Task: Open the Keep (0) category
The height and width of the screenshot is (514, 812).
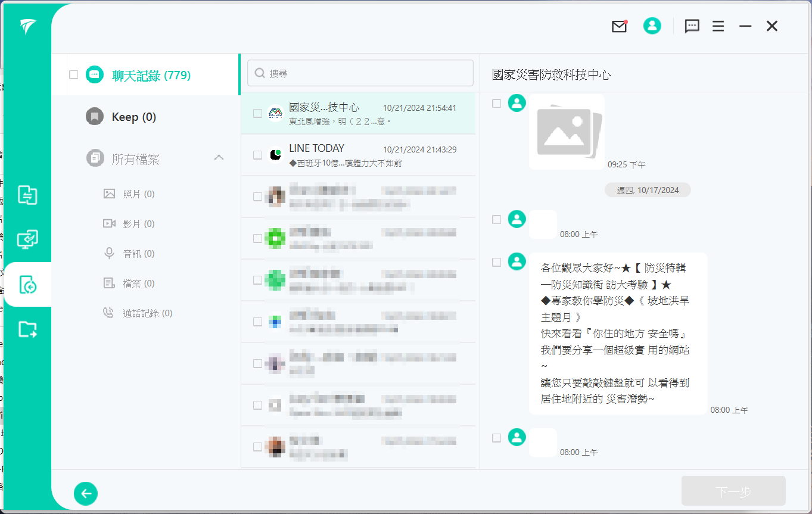Action: pos(133,117)
